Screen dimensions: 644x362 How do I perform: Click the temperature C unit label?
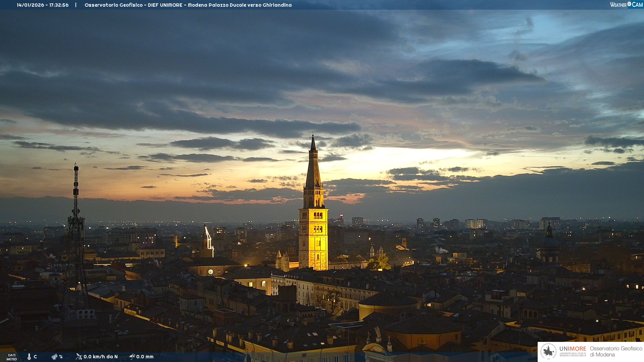(x=35, y=357)
